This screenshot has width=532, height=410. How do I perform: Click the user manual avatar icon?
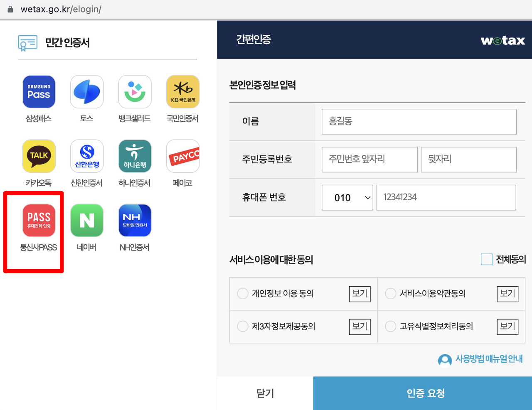click(x=445, y=360)
